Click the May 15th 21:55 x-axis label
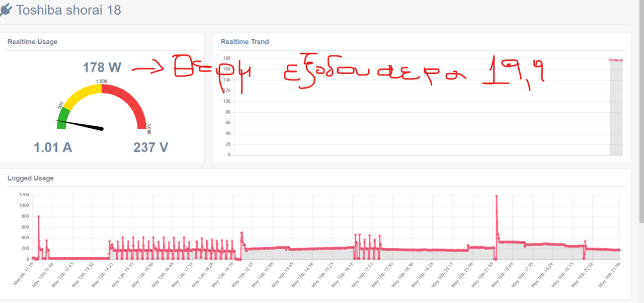 click(x=481, y=275)
